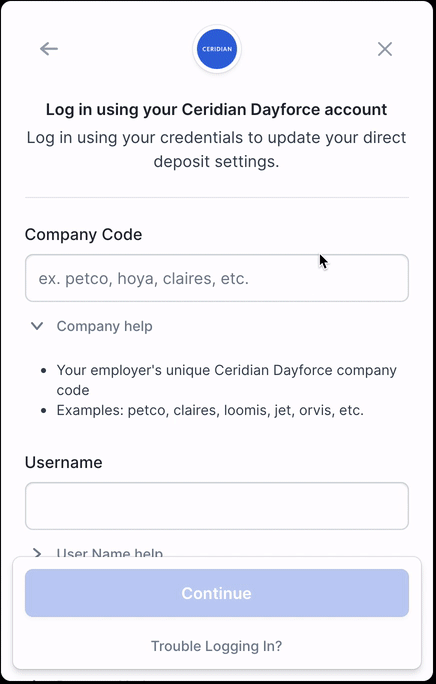Screen dimensions: 436x684
Task: Click the bullet about employer's unique company code
Action: tap(227, 380)
